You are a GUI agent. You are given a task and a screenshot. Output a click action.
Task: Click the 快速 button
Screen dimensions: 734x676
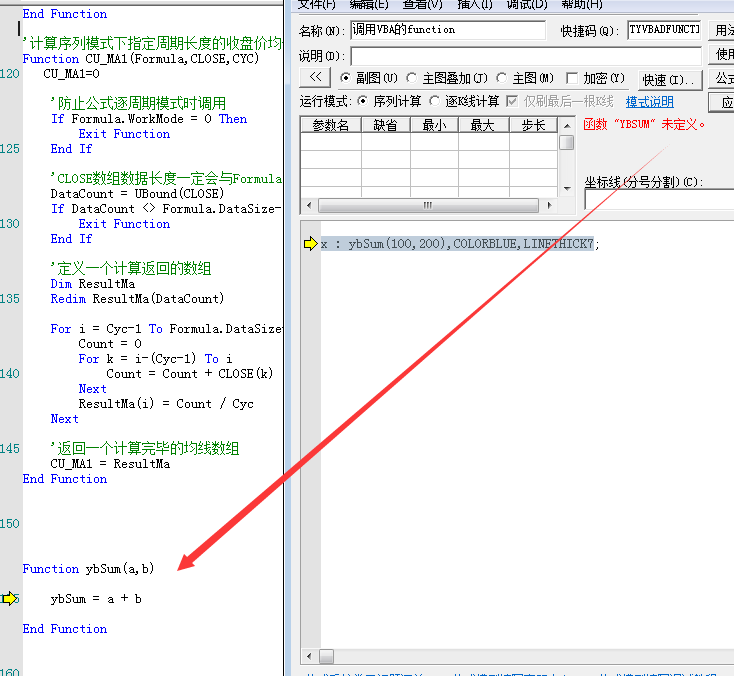point(669,79)
